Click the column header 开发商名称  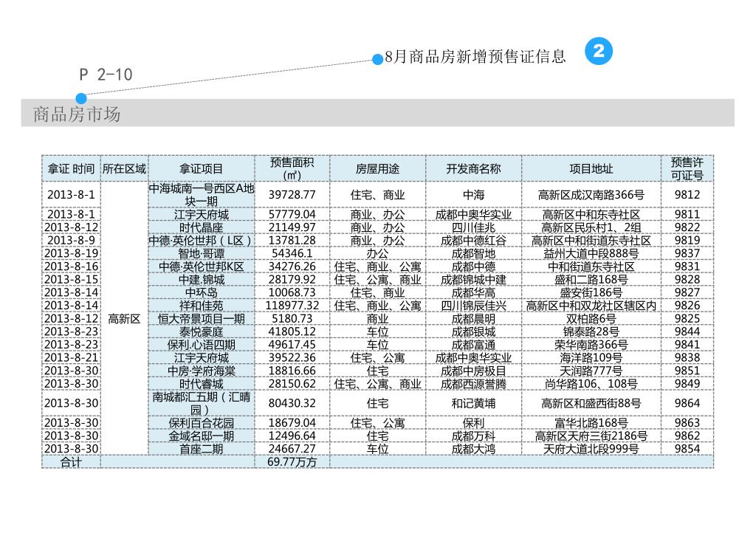(x=473, y=168)
